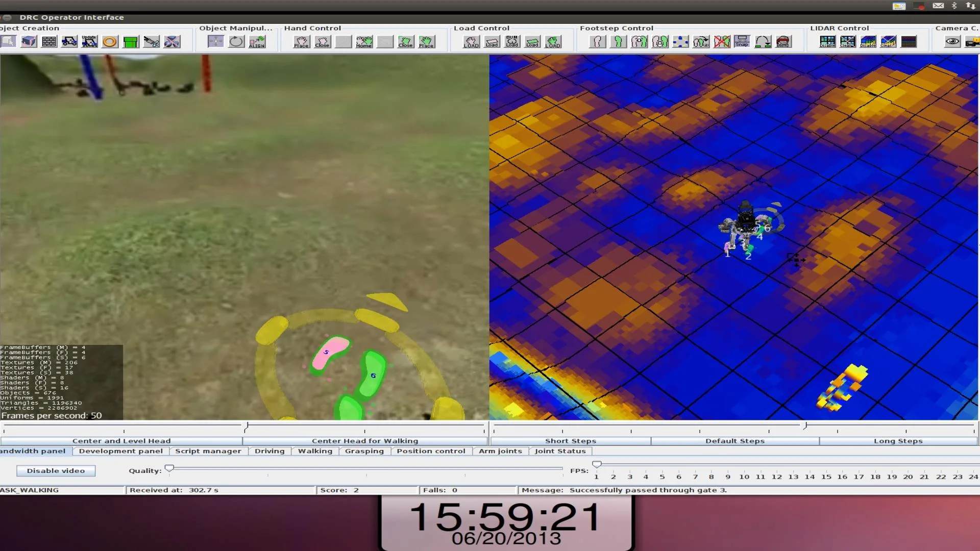Open the Position control tab
The height and width of the screenshot is (551, 980).
pos(431,451)
